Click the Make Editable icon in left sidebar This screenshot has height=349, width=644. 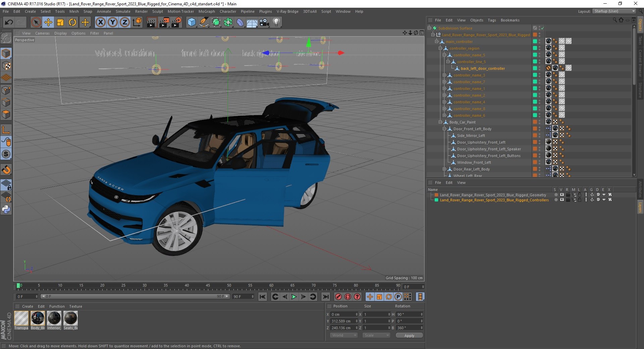6,38
